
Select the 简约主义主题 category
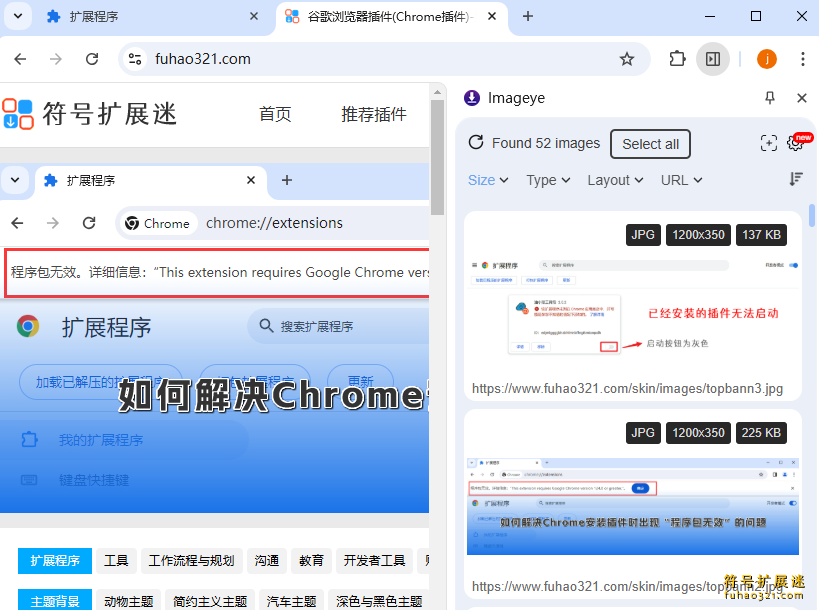[210, 601]
